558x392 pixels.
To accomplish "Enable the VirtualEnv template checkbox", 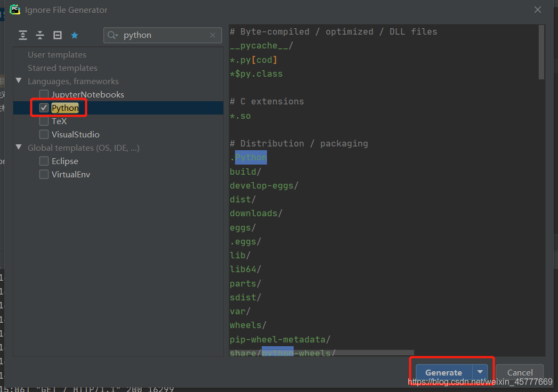I will point(44,174).
